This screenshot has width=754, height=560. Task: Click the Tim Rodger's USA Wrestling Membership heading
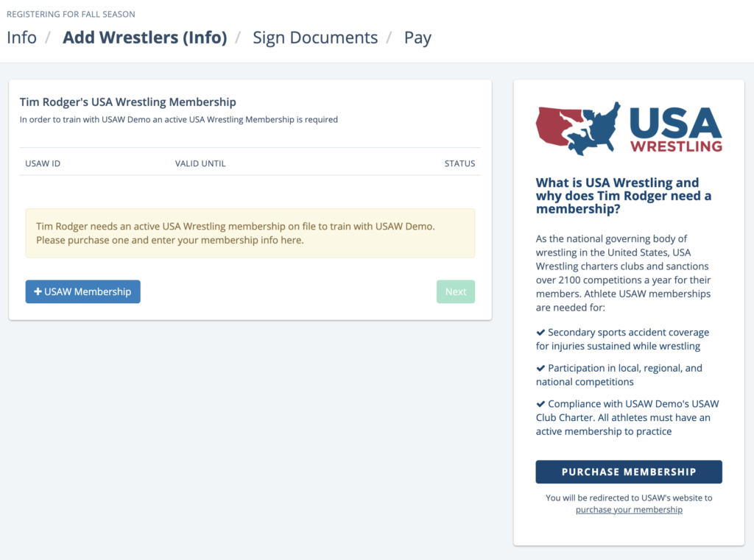click(x=128, y=102)
